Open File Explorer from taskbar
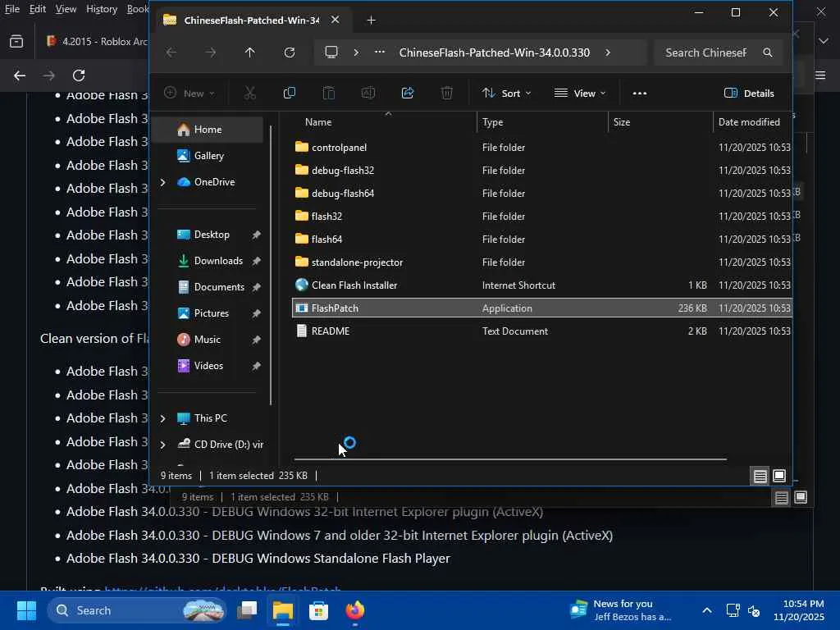The width and height of the screenshot is (840, 630). click(x=283, y=610)
